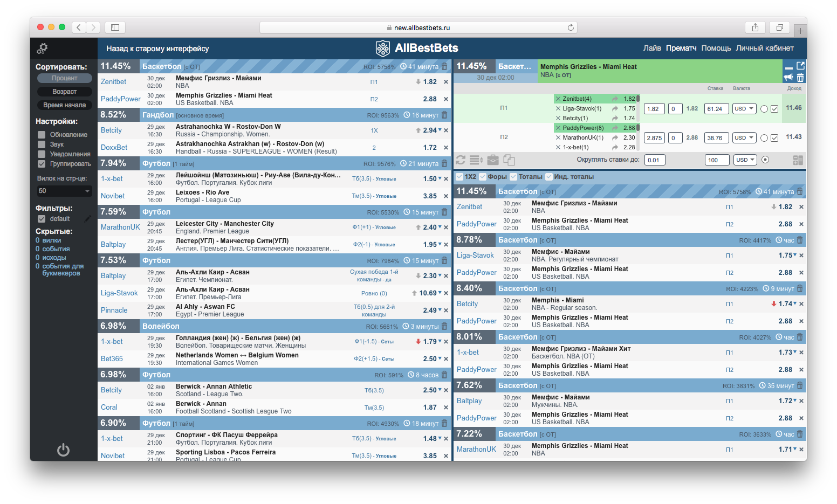Remove Zenitbet(4) from П1 list
837x504 pixels.
[x=558, y=99]
